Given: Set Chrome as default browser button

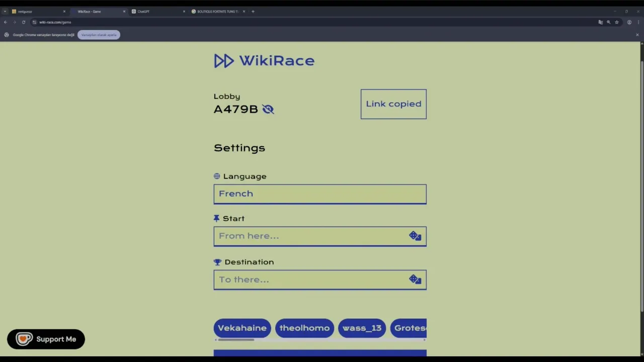Looking at the screenshot, I should coord(99,35).
